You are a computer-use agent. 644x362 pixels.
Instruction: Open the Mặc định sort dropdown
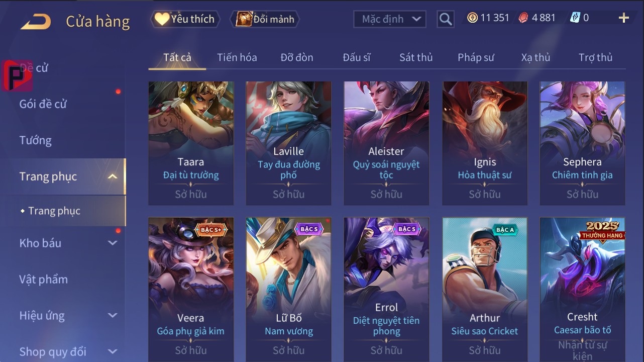(390, 19)
